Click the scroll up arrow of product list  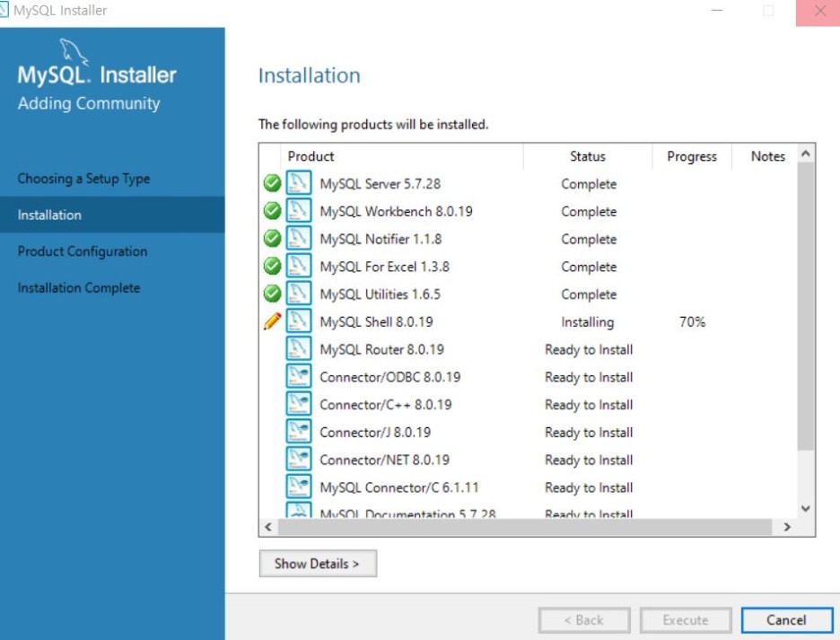pyautogui.click(x=805, y=154)
